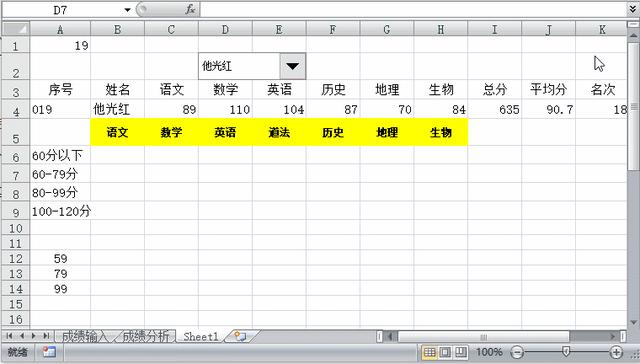Switch to Normal view icon
Screen dimensions: 640x364
click(x=429, y=352)
